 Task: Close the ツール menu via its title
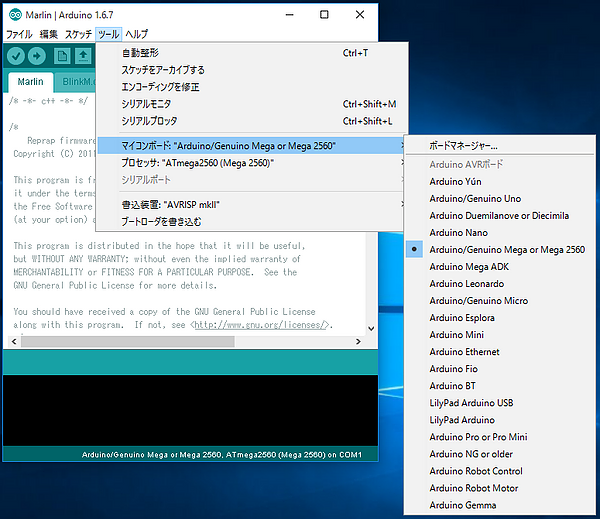(109, 34)
